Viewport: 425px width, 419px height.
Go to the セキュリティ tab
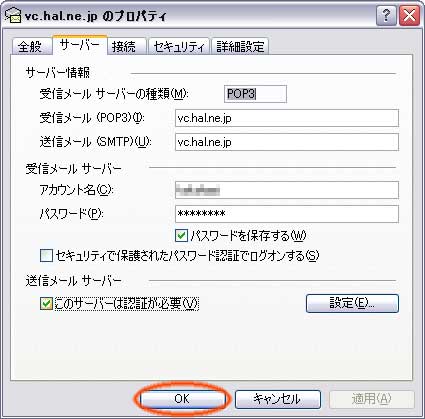179,46
